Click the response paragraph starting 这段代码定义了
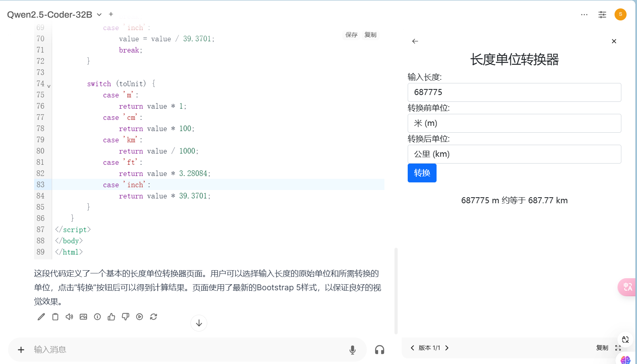Viewport: 637px width, 364px height. pos(208,287)
